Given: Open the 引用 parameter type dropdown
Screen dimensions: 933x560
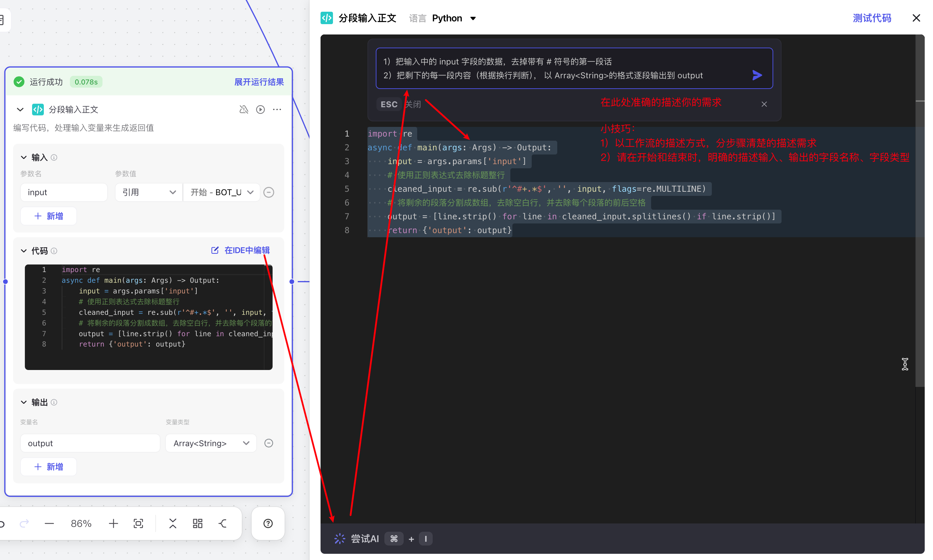Looking at the screenshot, I should (148, 192).
